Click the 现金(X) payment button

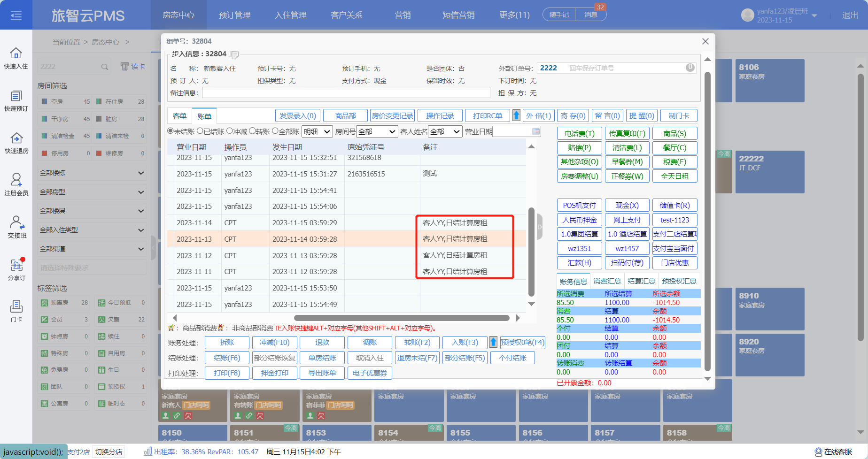pyautogui.click(x=627, y=206)
